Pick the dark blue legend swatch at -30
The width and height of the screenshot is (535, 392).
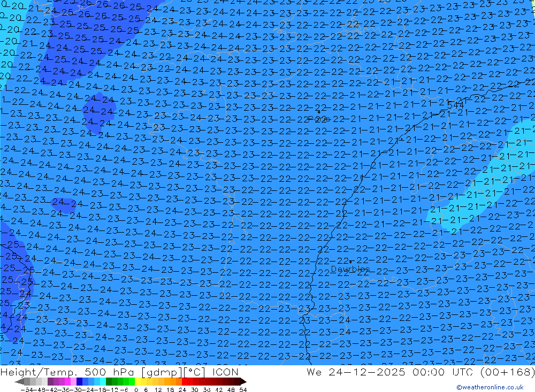(x=80, y=381)
